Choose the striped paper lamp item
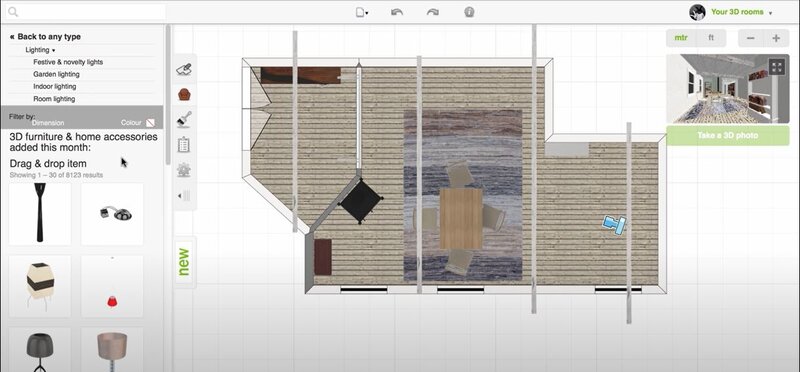The width and height of the screenshot is (800, 372). coord(40,286)
